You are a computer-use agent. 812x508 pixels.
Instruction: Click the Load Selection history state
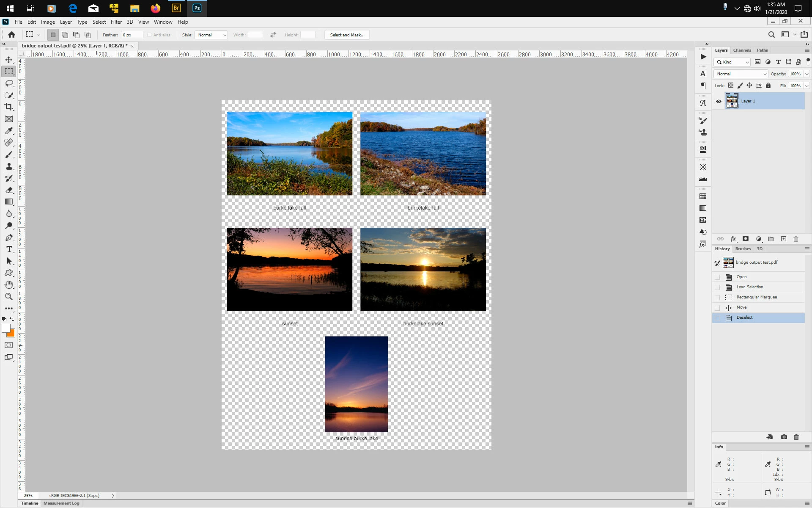point(749,287)
